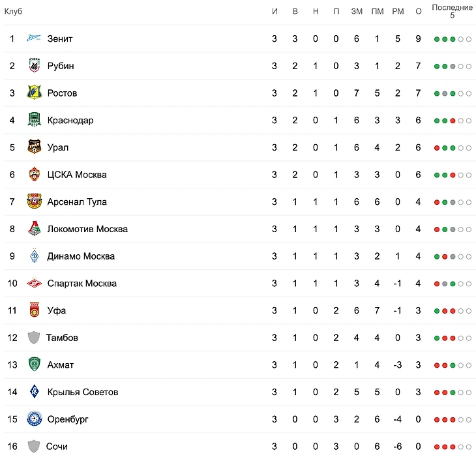Click the Spartak Moscow logo
The height and width of the screenshot is (459, 476).
point(34,283)
